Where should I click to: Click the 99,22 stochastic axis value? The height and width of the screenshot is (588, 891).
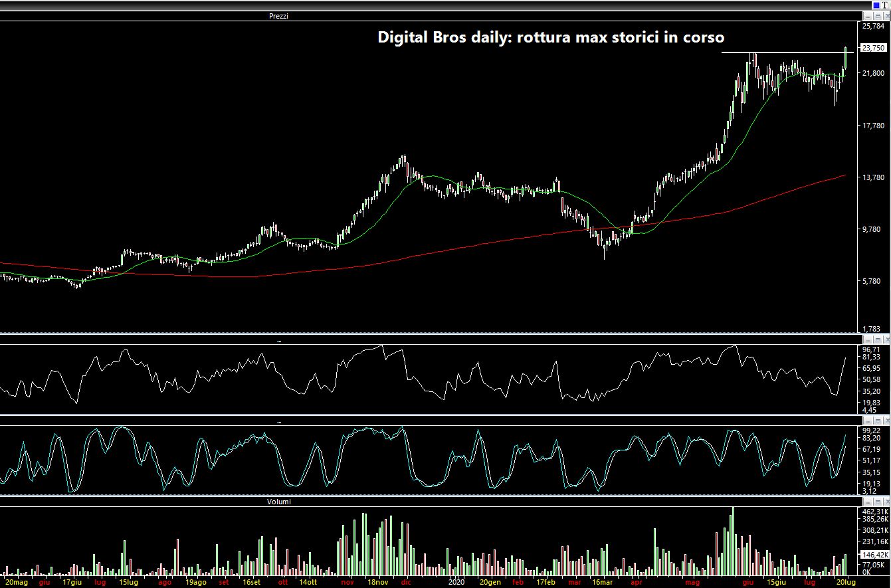(x=871, y=431)
